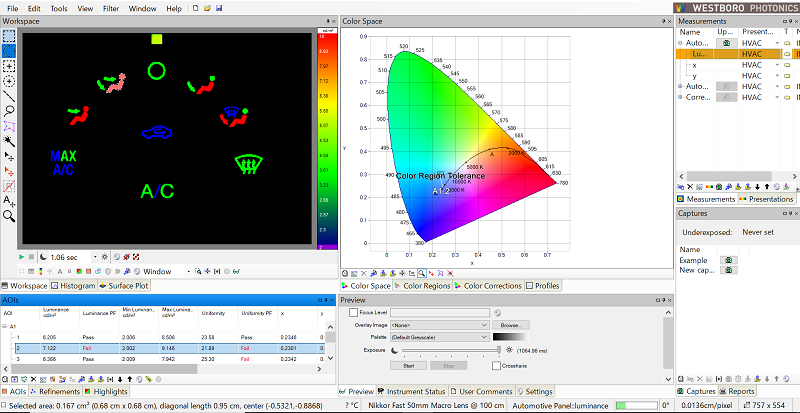Click the Exposure slider handle
Screen dimensions: 800x413
[500, 350]
